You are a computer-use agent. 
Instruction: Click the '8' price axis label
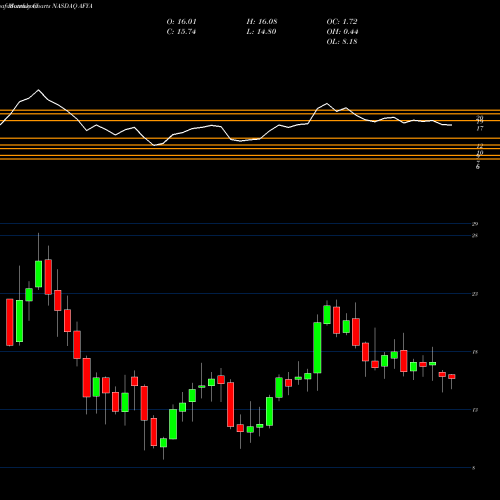(474, 468)
